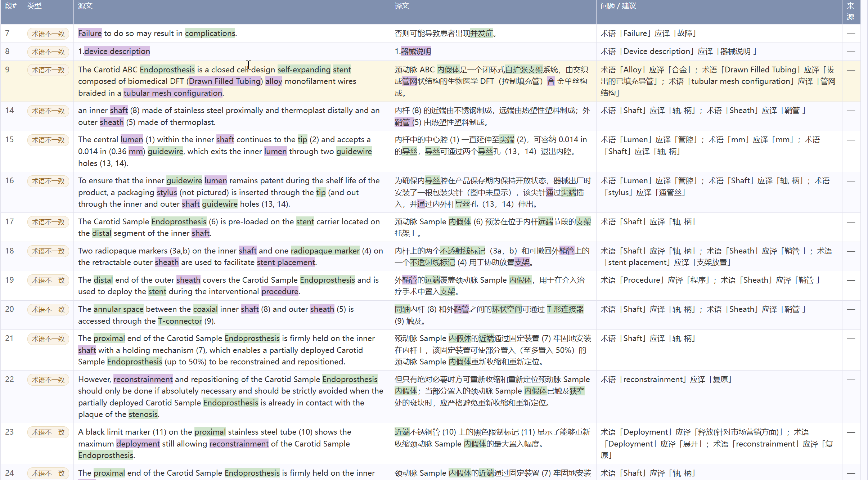
Task: Click highlighted 'sheath' in row 14 source
Action: pyautogui.click(x=112, y=122)
